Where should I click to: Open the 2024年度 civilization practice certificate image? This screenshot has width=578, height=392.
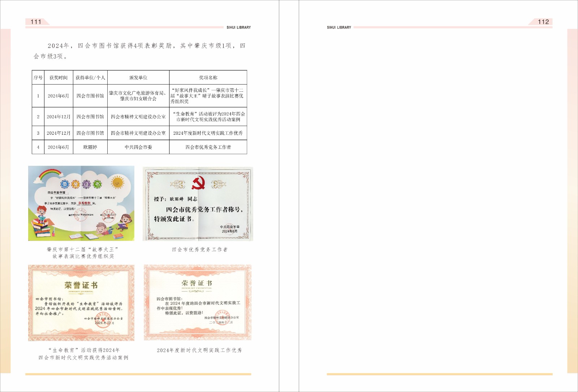click(x=198, y=303)
